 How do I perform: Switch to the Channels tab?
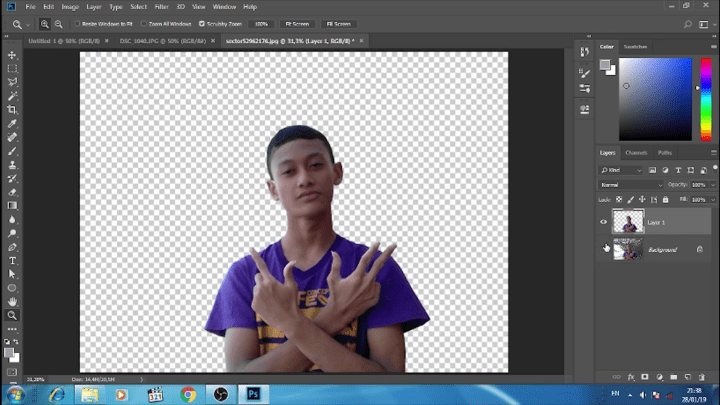[636, 153]
